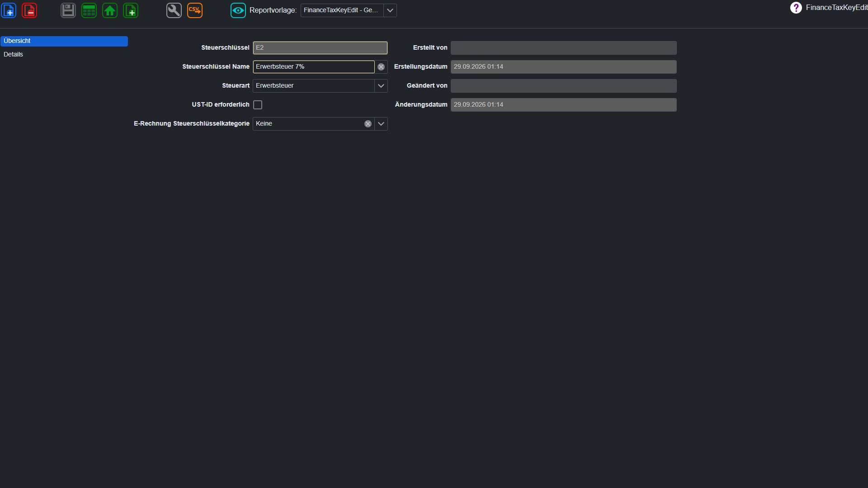Screen dimensions: 868x488
Task: Click the UST-ID erforderlich label
Action: pos(221,105)
